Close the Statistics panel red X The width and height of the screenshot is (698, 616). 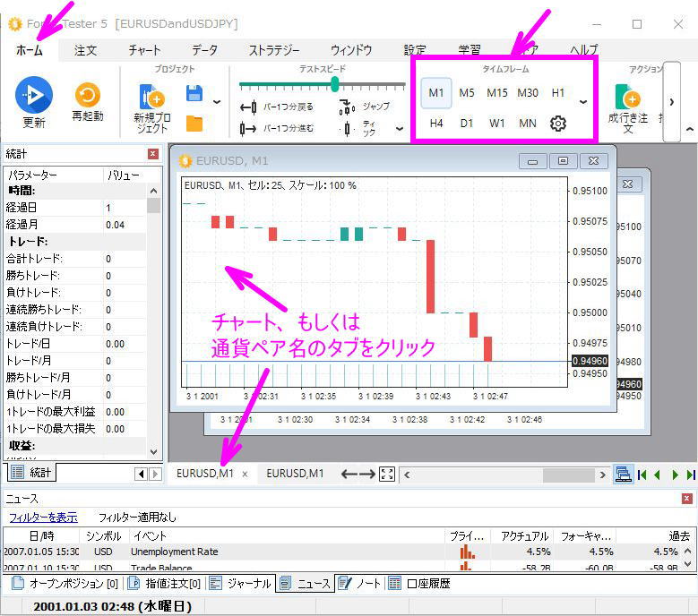pos(153,154)
